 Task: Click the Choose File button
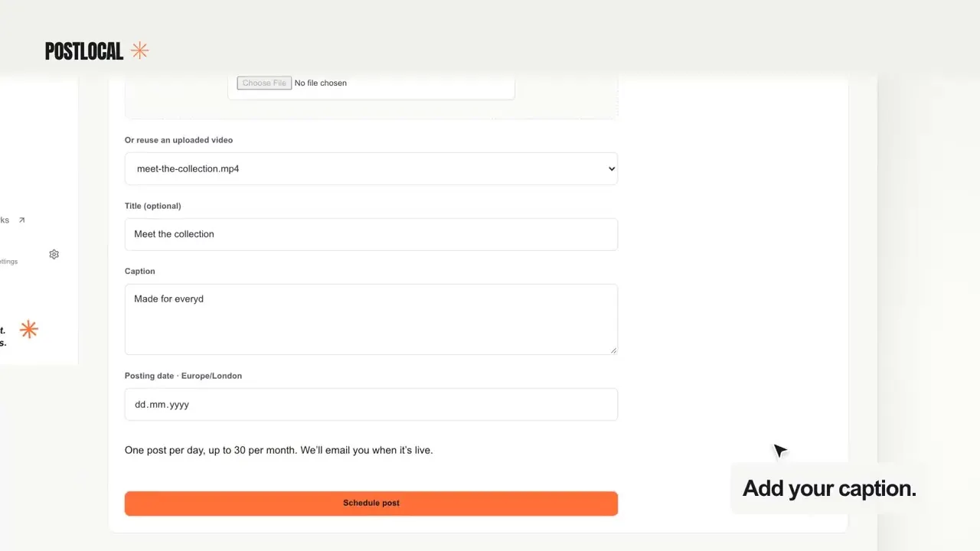tap(264, 83)
